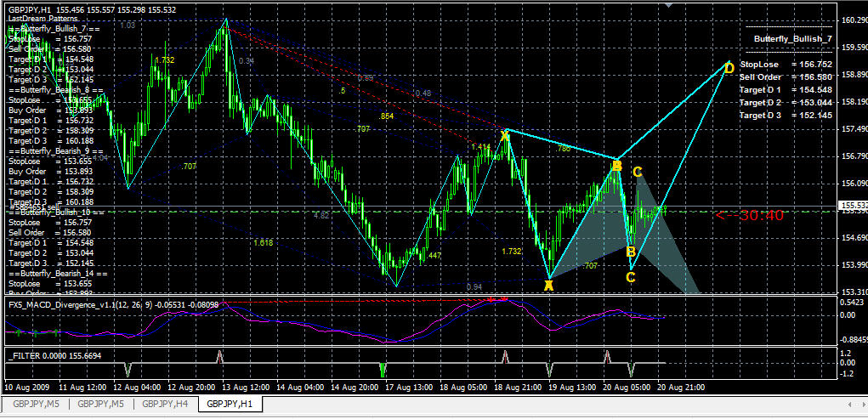868x419 pixels.
Task: Select the yellow D point of the pattern
Action: [729, 67]
